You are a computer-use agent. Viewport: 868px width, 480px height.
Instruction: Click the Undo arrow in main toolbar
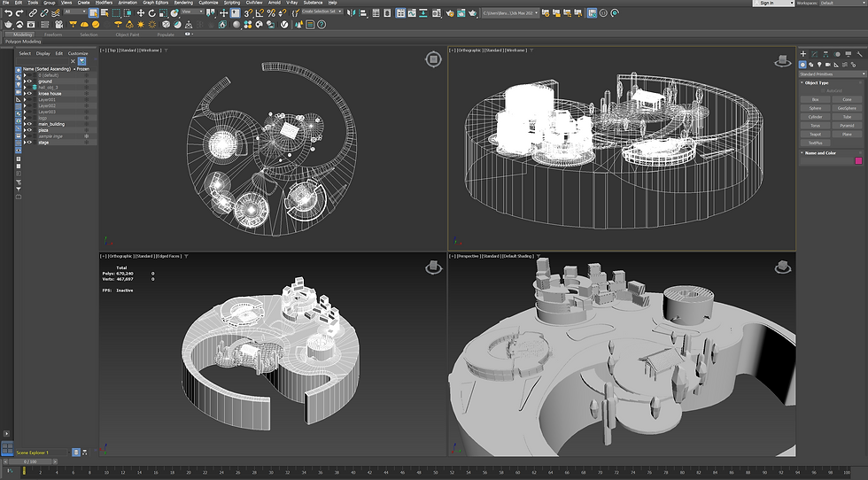(9, 12)
